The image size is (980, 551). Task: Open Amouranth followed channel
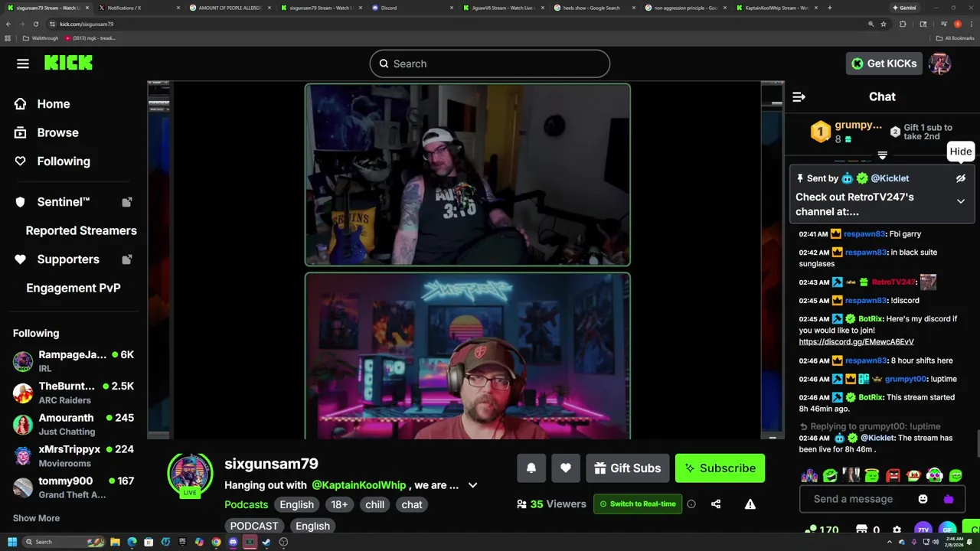(73, 424)
